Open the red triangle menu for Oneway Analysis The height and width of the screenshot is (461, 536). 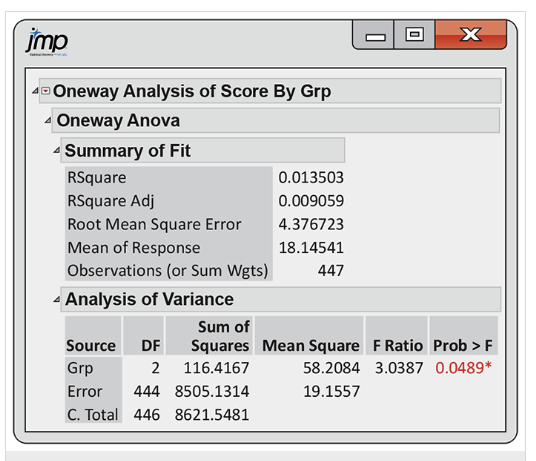pyautogui.click(x=45, y=91)
